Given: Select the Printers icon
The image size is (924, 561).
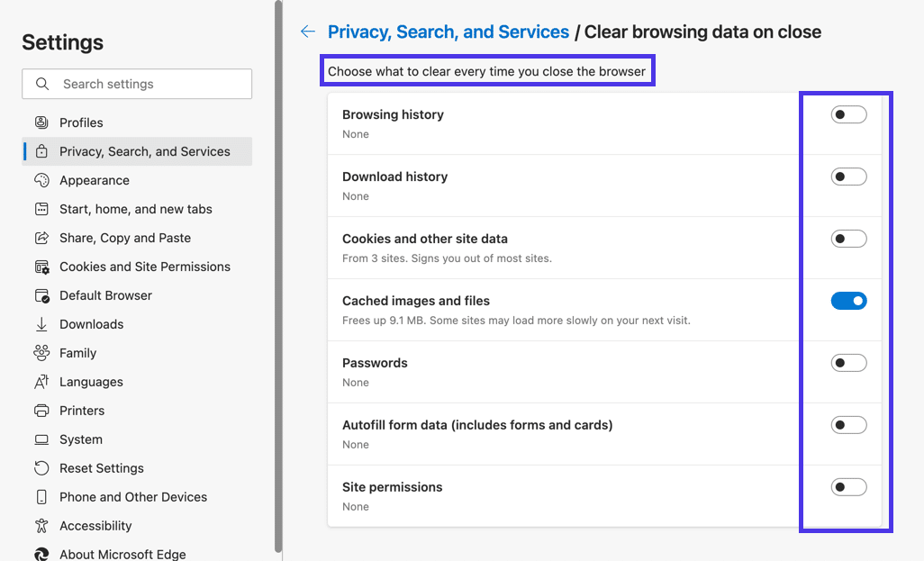Looking at the screenshot, I should click(40, 411).
